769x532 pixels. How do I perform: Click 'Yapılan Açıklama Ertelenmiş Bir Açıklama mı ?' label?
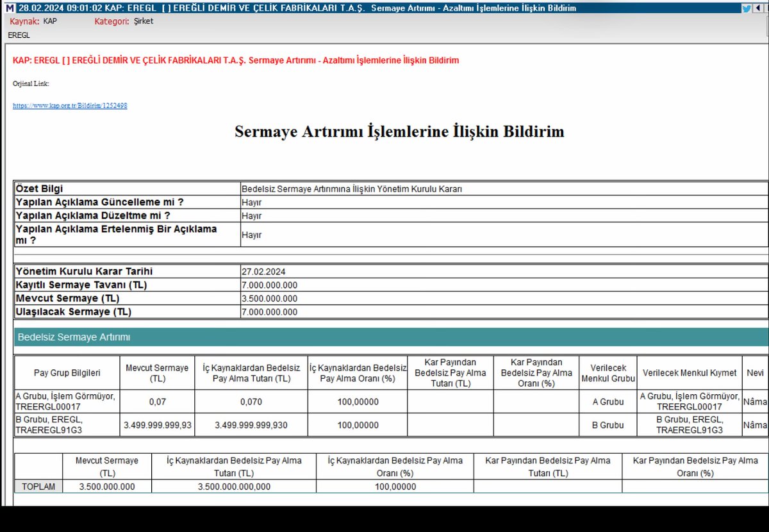116,235
